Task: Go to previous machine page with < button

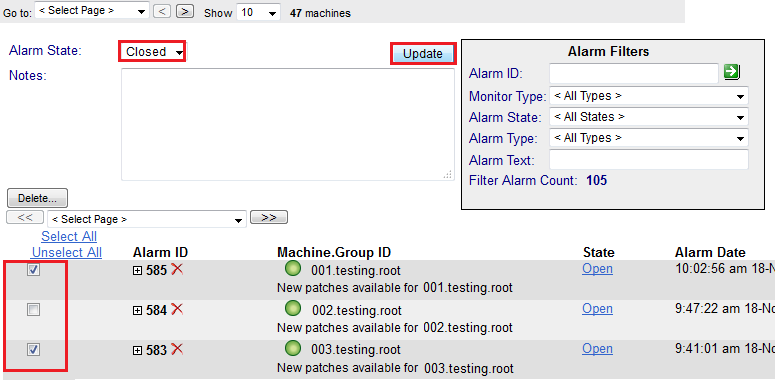Action: pyautogui.click(x=162, y=11)
